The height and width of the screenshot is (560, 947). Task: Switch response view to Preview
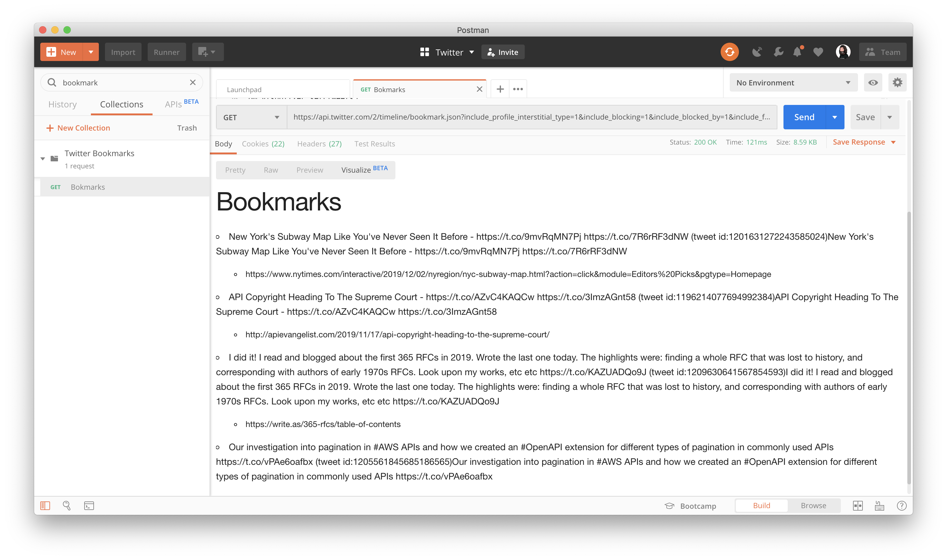pyautogui.click(x=309, y=170)
